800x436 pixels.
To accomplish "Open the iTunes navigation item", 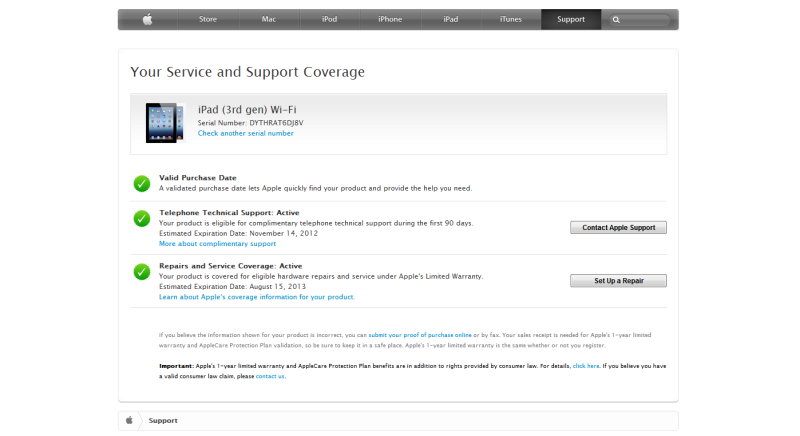I will coord(511,19).
